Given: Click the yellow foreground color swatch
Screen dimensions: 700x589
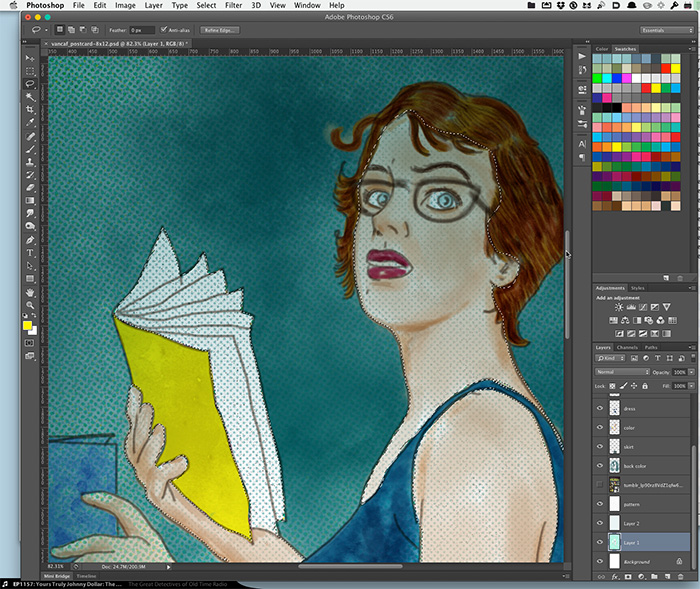Looking at the screenshot, I should (27, 323).
